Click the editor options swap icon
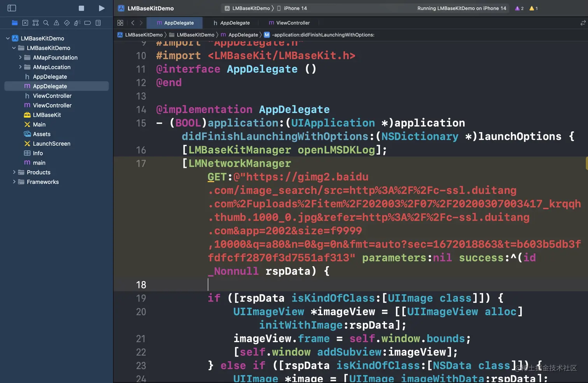Image resolution: width=588 pixels, height=383 pixels. pyautogui.click(x=583, y=23)
